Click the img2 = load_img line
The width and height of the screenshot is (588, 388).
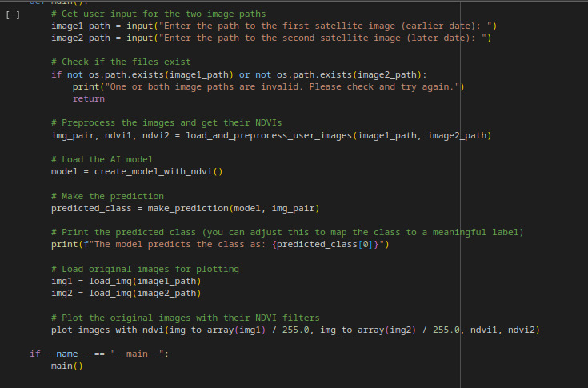pos(126,293)
